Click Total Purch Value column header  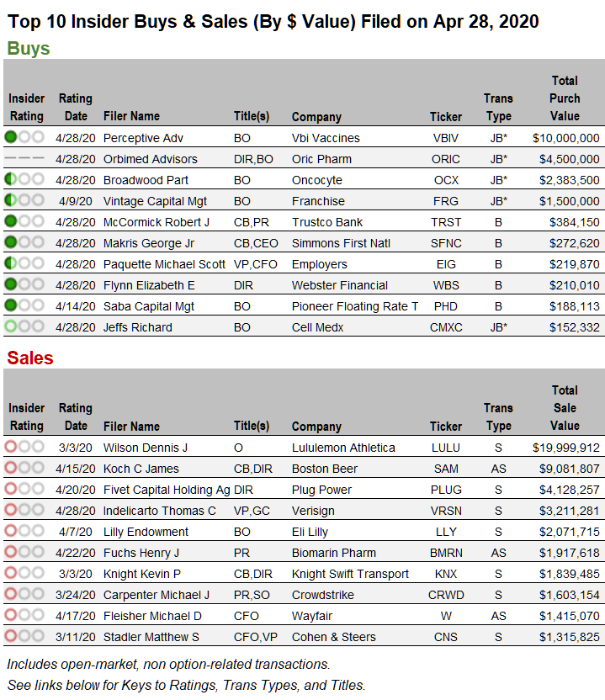coord(565,98)
